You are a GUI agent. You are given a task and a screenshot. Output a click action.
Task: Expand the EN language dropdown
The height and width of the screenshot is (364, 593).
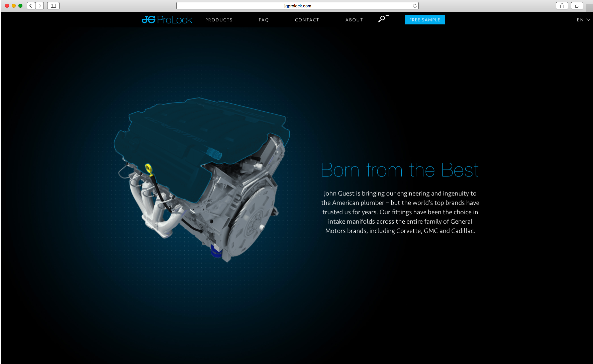point(583,20)
